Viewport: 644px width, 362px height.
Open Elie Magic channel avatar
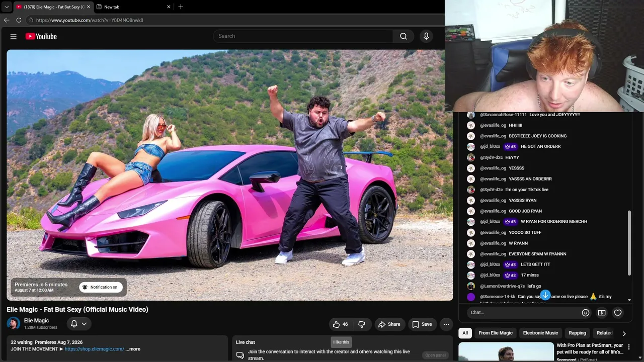tap(14, 324)
